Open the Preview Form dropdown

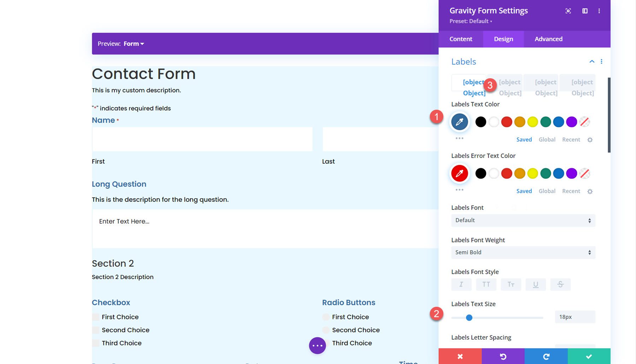tap(133, 43)
